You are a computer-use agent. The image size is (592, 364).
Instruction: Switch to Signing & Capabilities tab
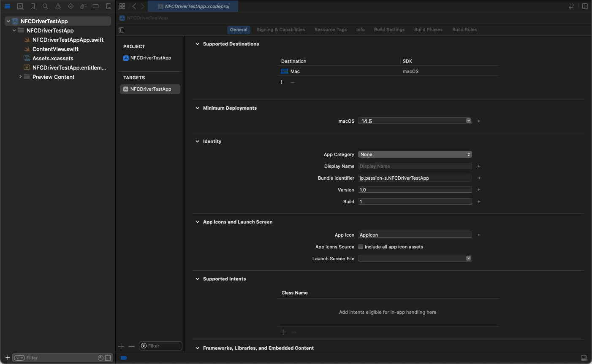pos(280,30)
